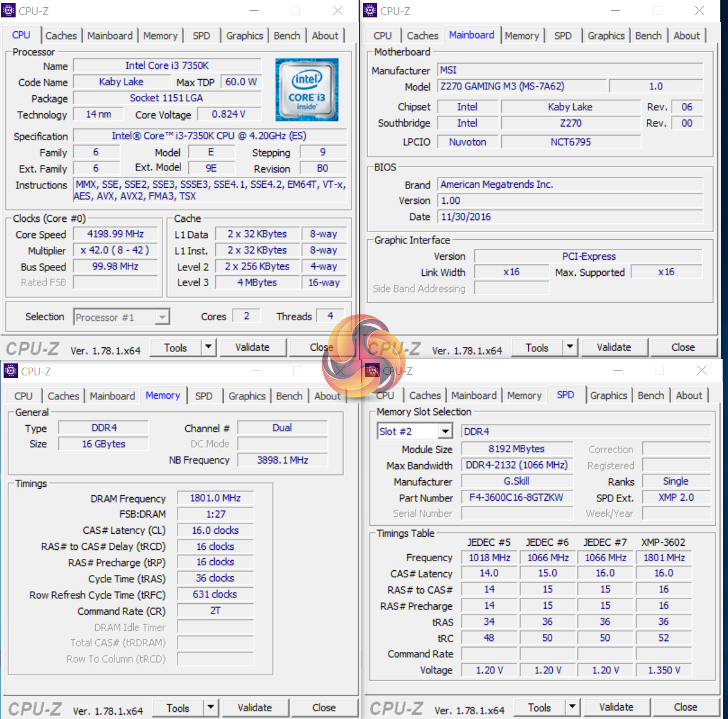This screenshot has width=728, height=719.
Task: Click the Core Speed 4198.99 MHz value
Action: coord(115,234)
